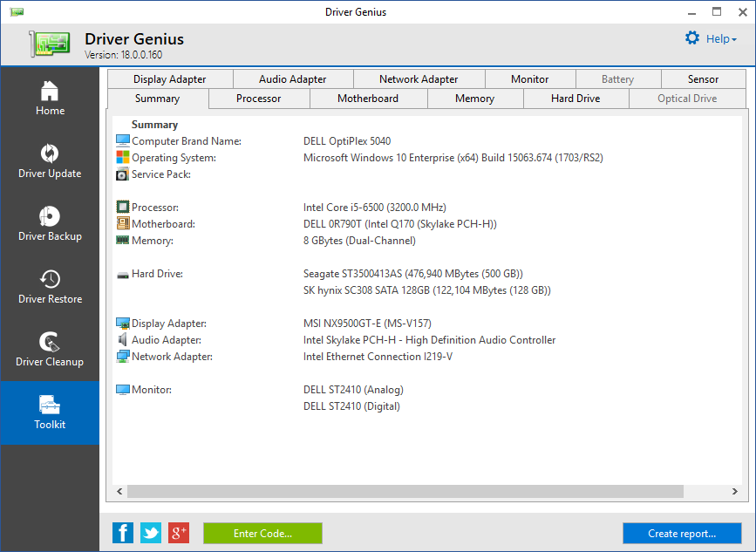Click the Motherboard row icon
The width and height of the screenshot is (756, 552).
123,223
